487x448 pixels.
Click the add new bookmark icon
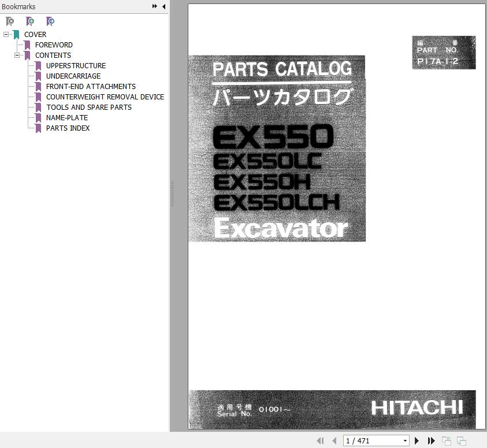30,21
